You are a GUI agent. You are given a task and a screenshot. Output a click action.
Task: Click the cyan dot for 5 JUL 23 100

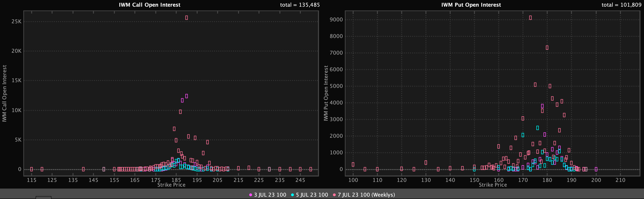coord(292,195)
